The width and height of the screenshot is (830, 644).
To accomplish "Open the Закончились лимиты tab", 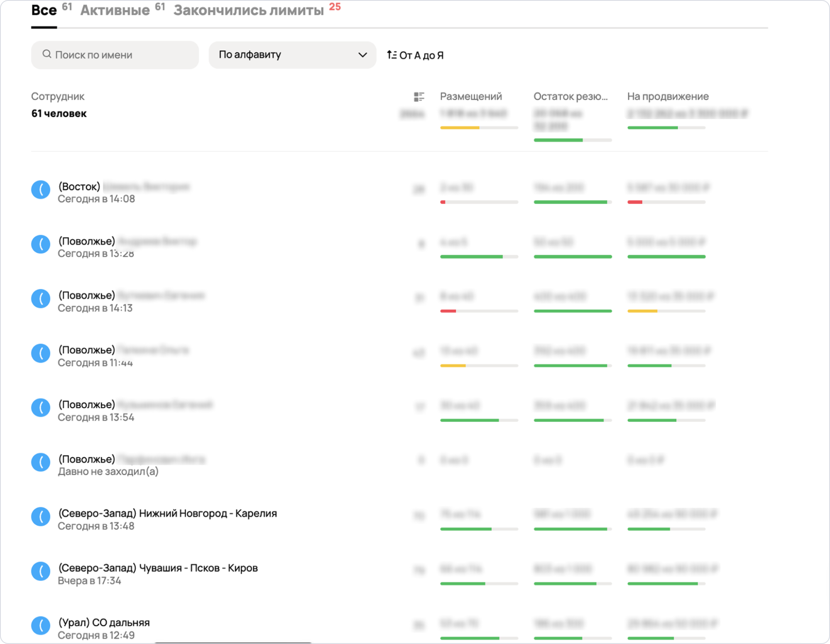I will (248, 10).
